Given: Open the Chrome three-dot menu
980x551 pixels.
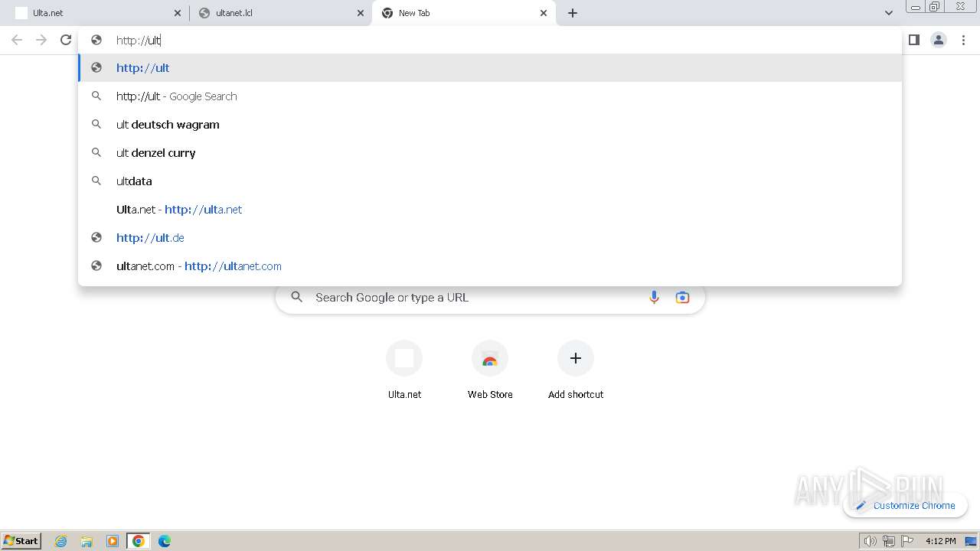Looking at the screenshot, I should point(963,40).
